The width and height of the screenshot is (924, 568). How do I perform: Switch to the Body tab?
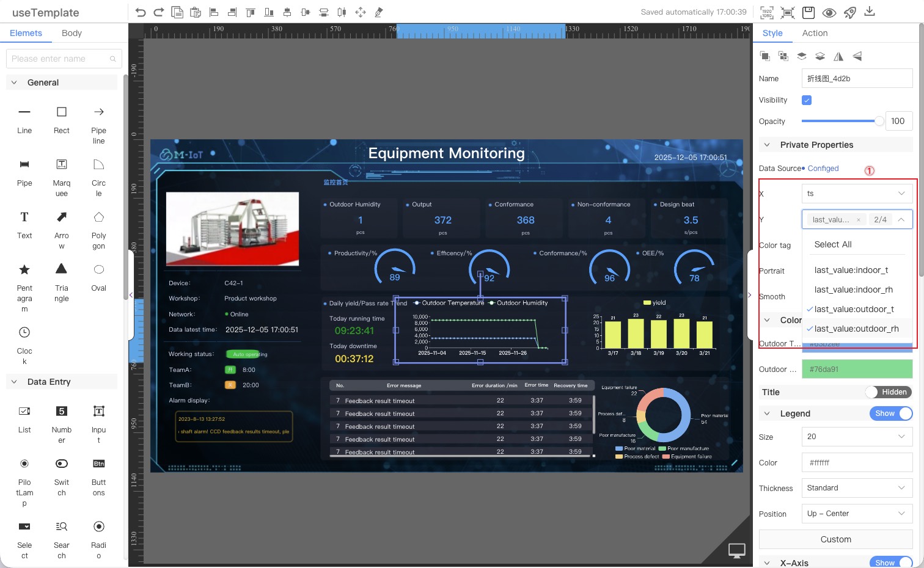[x=71, y=33]
